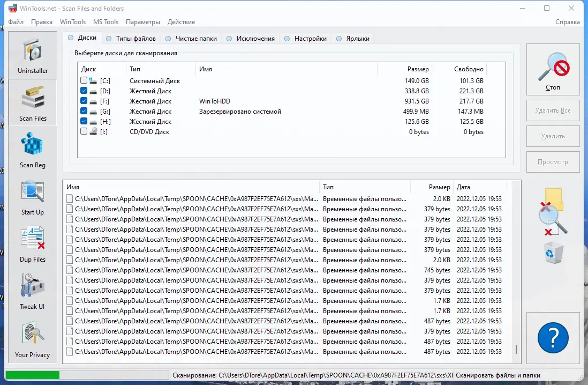588x385 pixels.
Task: Click the drive icon next to [D:]
Action: [93, 91]
